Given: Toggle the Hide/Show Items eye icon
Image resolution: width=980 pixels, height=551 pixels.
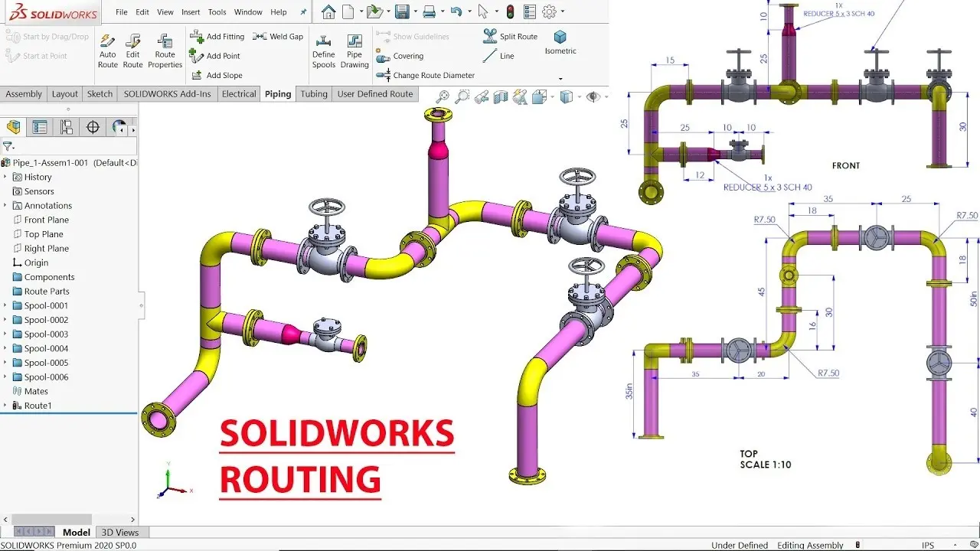Looking at the screenshot, I should coord(592,96).
